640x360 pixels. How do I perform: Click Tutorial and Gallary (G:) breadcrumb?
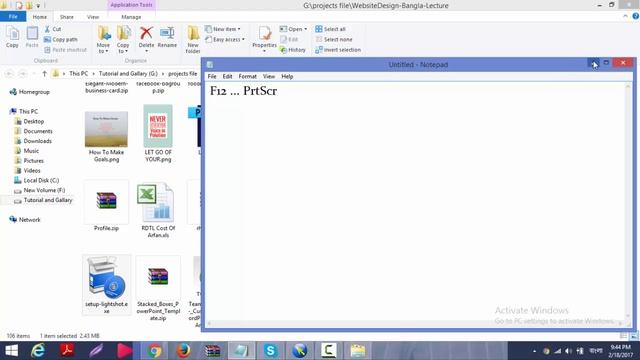point(128,73)
